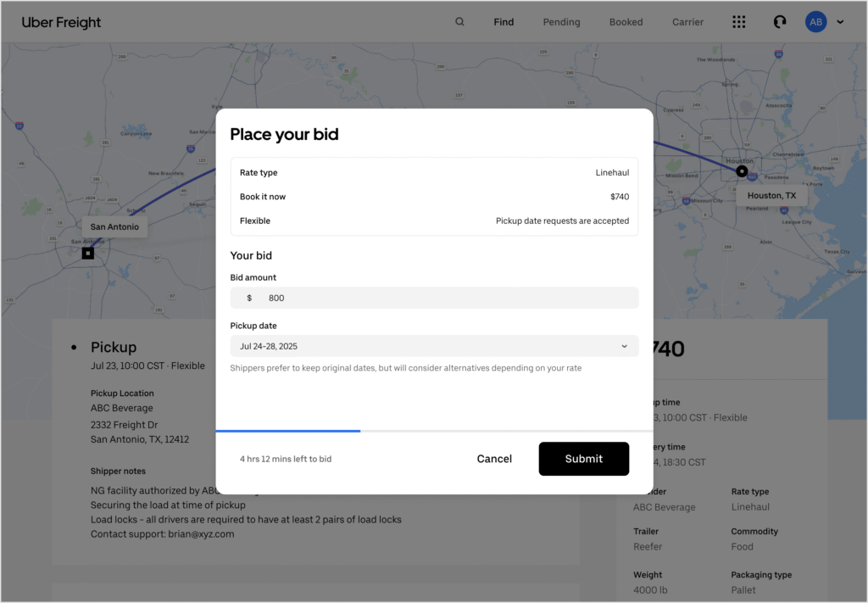Click the headset support icon
The height and width of the screenshot is (603, 868).
click(x=780, y=21)
